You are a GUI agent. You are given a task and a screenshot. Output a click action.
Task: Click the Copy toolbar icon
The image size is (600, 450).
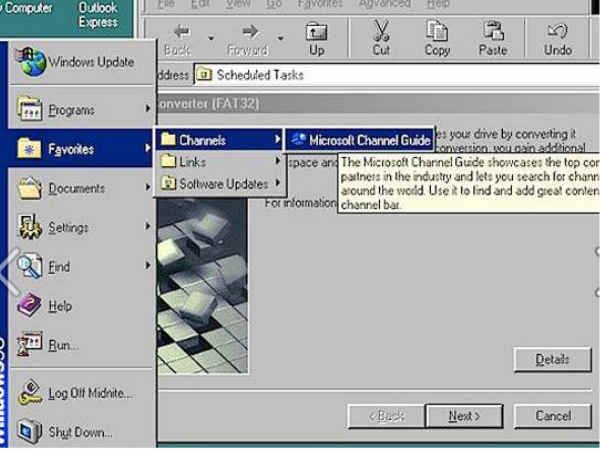click(437, 31)
